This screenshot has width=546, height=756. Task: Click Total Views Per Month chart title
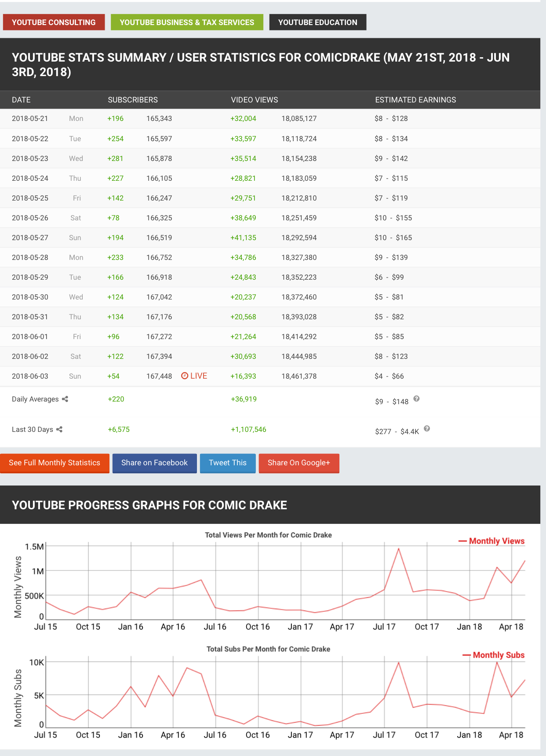point(268,535)
